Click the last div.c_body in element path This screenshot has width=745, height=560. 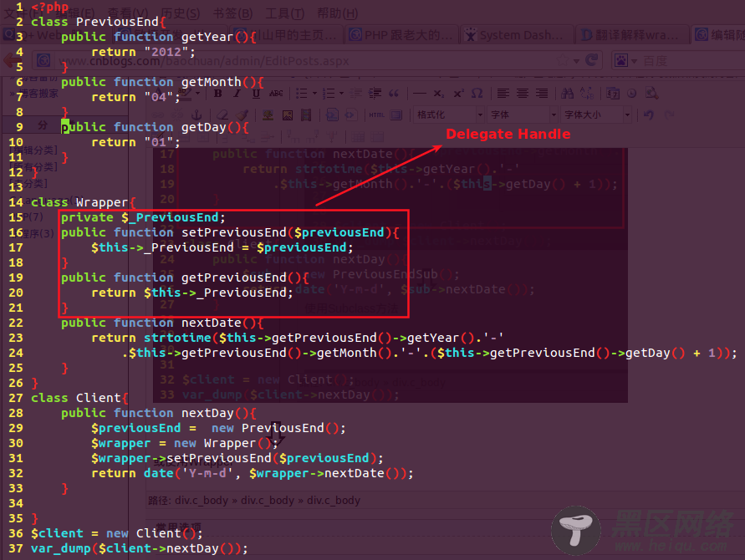(x=334, y=501)
